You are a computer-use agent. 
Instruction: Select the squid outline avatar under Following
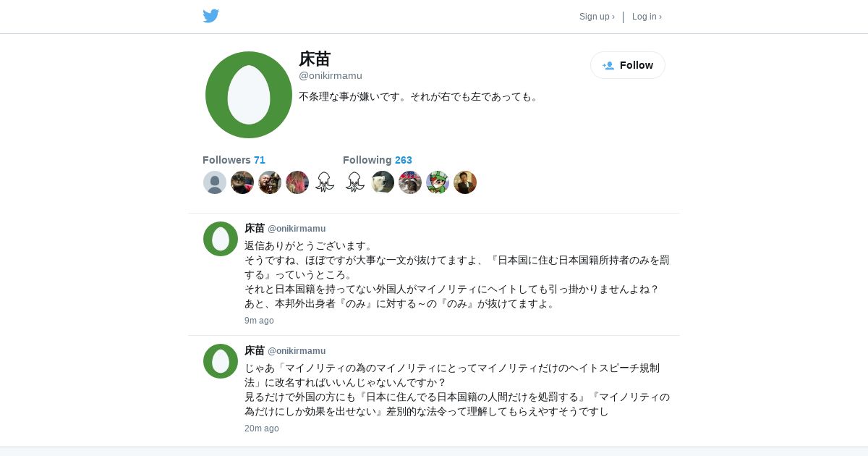point(355,182)
